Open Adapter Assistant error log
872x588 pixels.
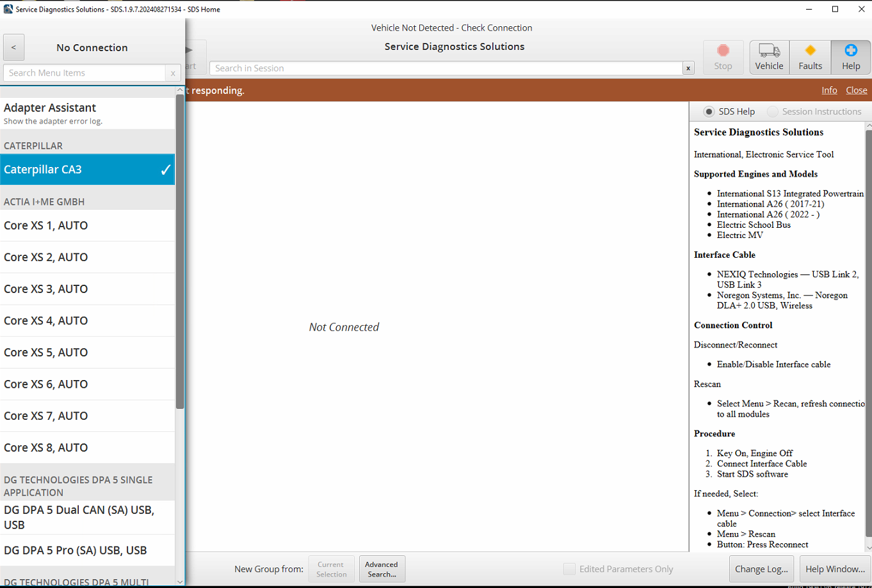pyautogui.click(x=87, y=113)
